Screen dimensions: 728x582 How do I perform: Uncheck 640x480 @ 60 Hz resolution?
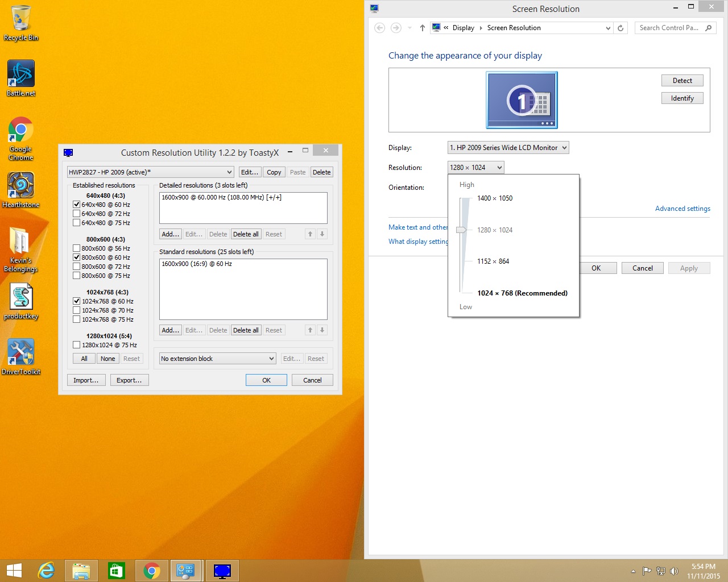pyautogui.click(x=76, y=205)
